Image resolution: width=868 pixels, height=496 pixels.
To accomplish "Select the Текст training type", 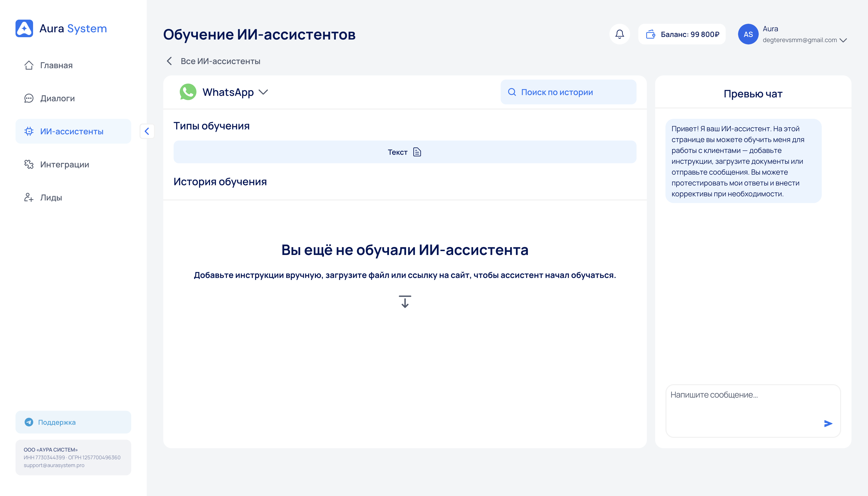I will coord(404,152).
